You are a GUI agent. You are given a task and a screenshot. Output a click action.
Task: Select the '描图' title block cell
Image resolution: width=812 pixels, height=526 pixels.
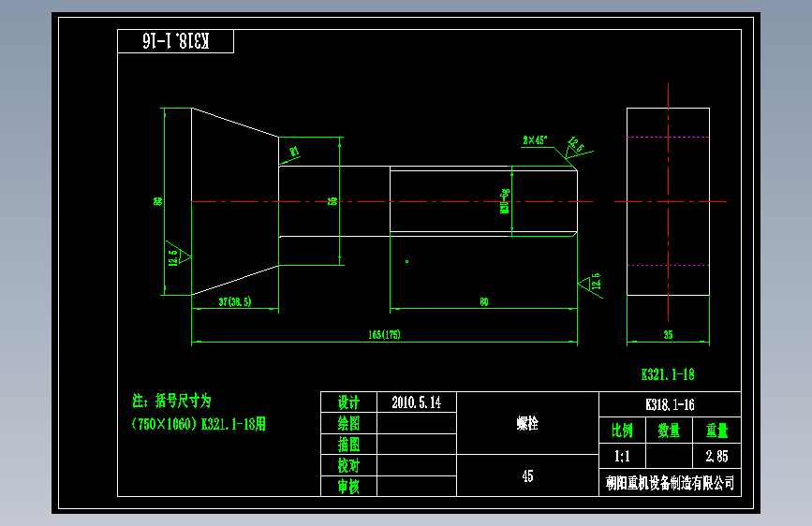coord(348,445)
